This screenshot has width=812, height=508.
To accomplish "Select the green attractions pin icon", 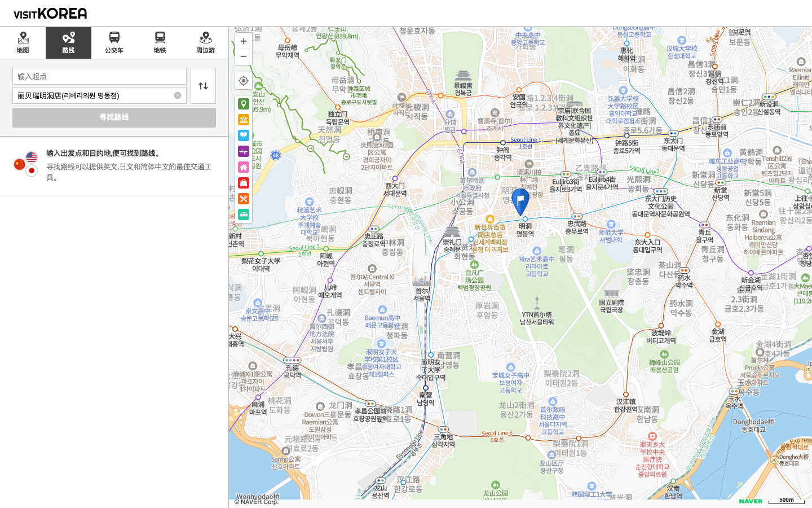I will pos(244,104).
